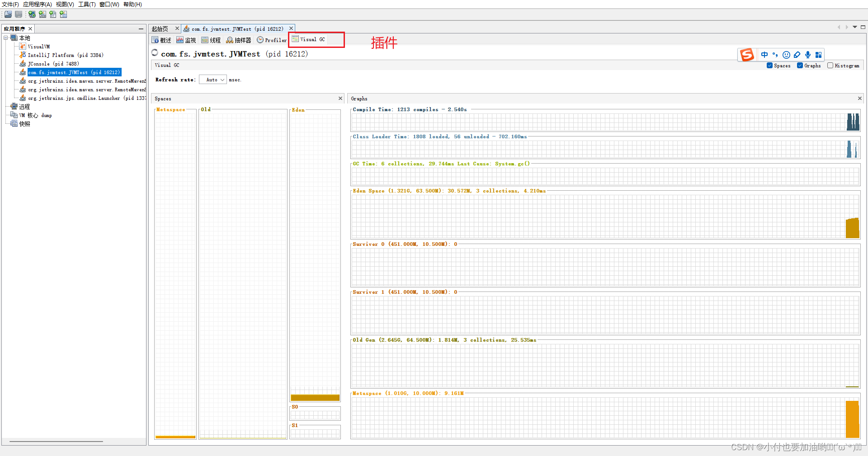Click the add JMX connection toolbar icon

click(x=42, y=14)
